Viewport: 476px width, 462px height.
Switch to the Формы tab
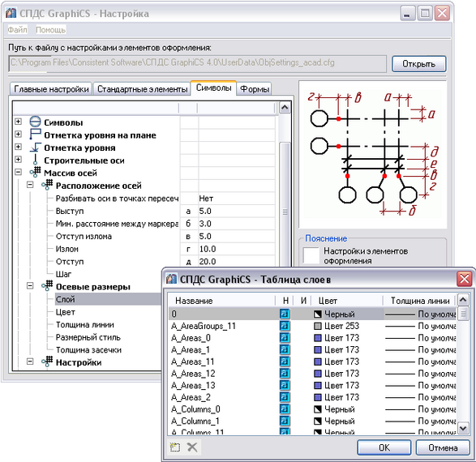pyautogui.click(x=255, y=89)
